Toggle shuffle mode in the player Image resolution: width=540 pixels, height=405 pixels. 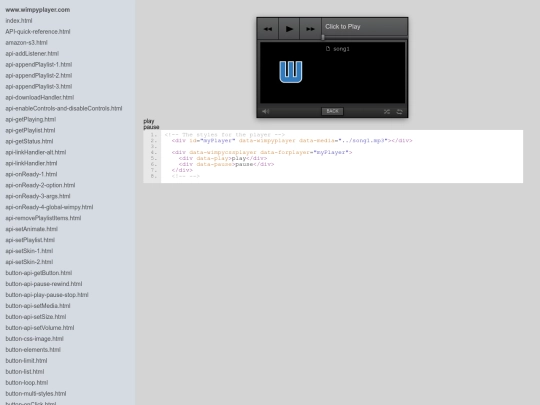click(x=387, y=112)
